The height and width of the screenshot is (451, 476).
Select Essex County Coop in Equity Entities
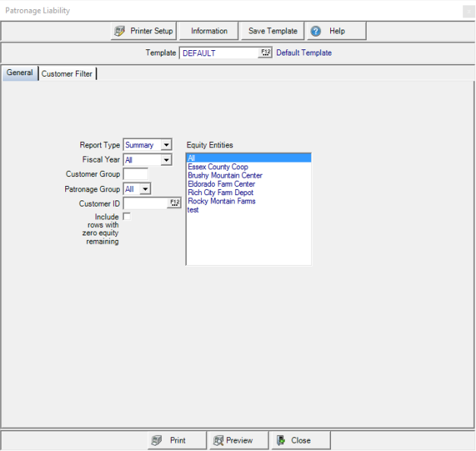tap(218, 167)
